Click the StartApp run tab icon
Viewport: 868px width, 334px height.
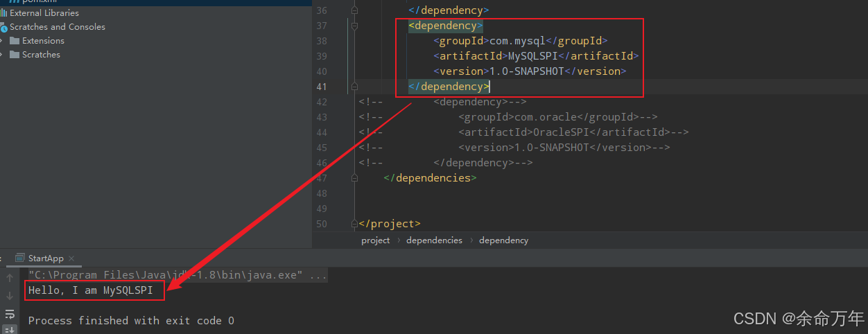point(20,258)
